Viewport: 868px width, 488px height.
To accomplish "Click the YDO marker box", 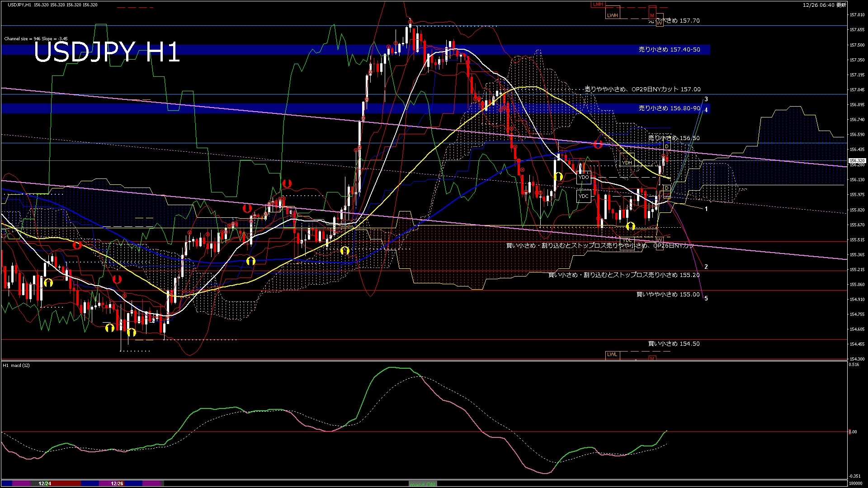I will (584, 177).
